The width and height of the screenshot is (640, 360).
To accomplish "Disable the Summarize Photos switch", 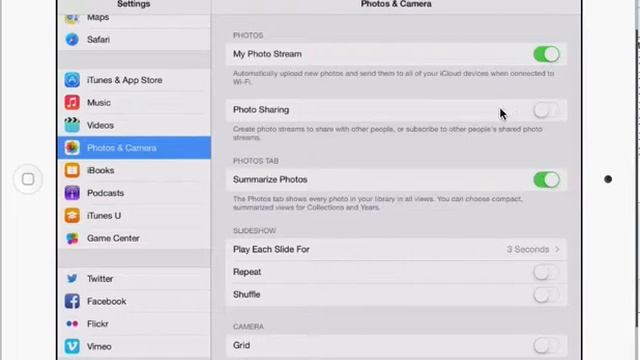I will [546, 180].
